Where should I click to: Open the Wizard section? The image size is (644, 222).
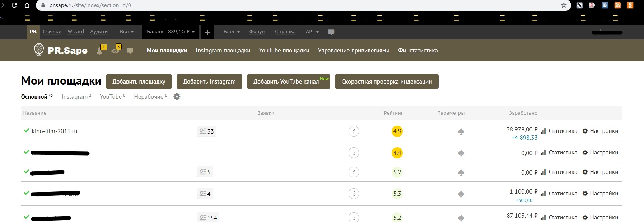76,32
